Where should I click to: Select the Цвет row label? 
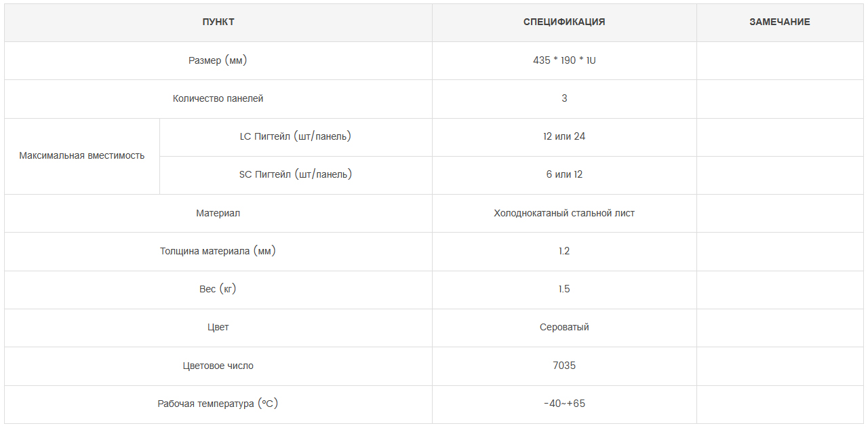pos(218,327)
